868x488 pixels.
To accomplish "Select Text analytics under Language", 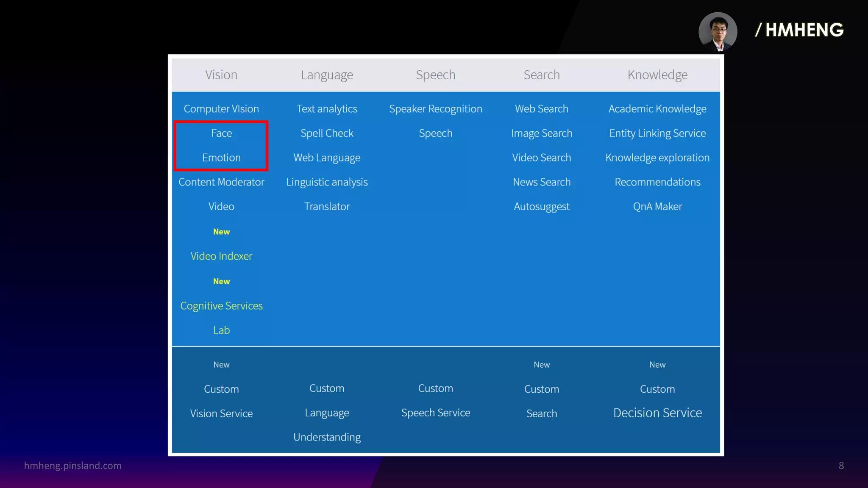I will (x=327, y=109).
